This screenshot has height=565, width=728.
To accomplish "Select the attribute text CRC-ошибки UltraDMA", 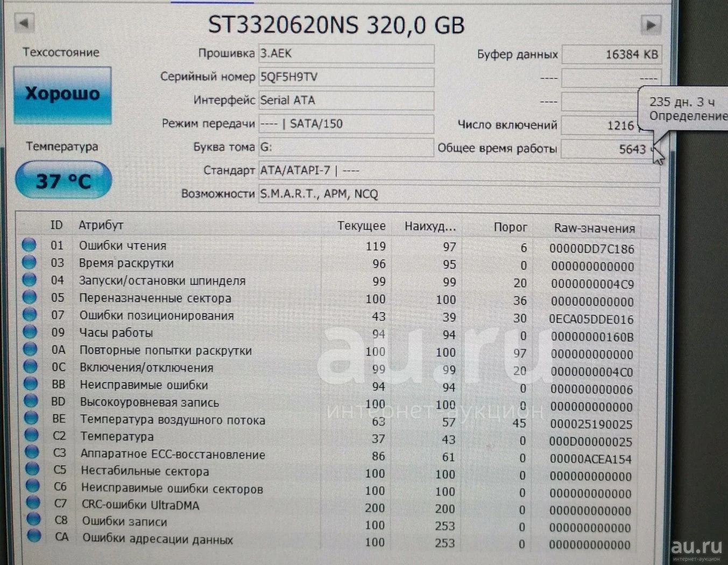I will coord(140,505).
